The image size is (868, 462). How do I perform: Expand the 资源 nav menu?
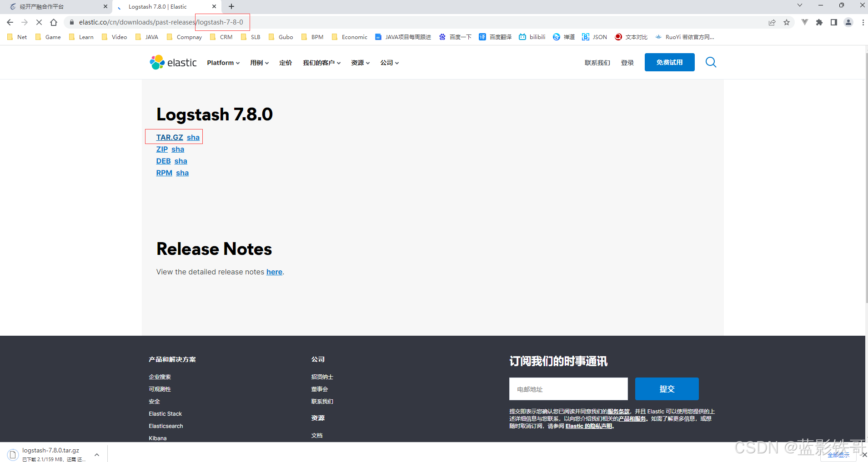pyautogui.click(x=361, y=63)
